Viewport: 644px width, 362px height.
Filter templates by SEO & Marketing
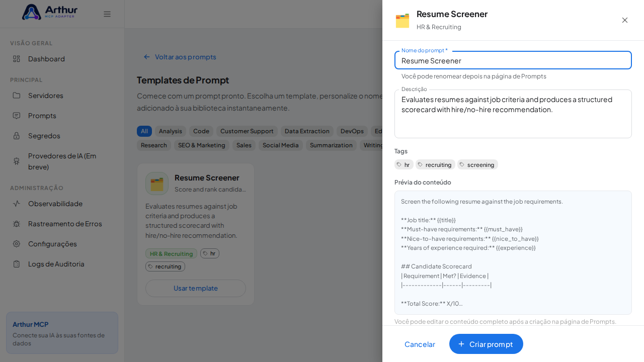(x=202, y=145)
